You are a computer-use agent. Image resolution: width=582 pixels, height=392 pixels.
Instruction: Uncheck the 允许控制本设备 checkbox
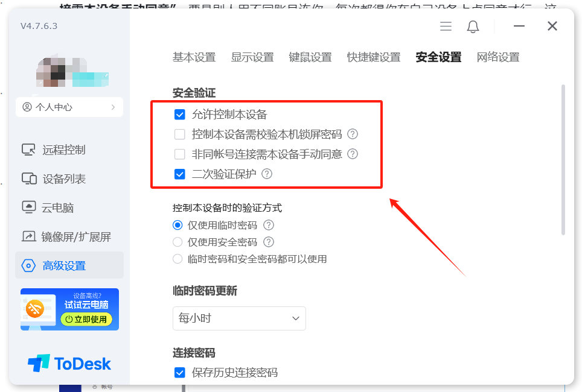click(x=180, y=114)
